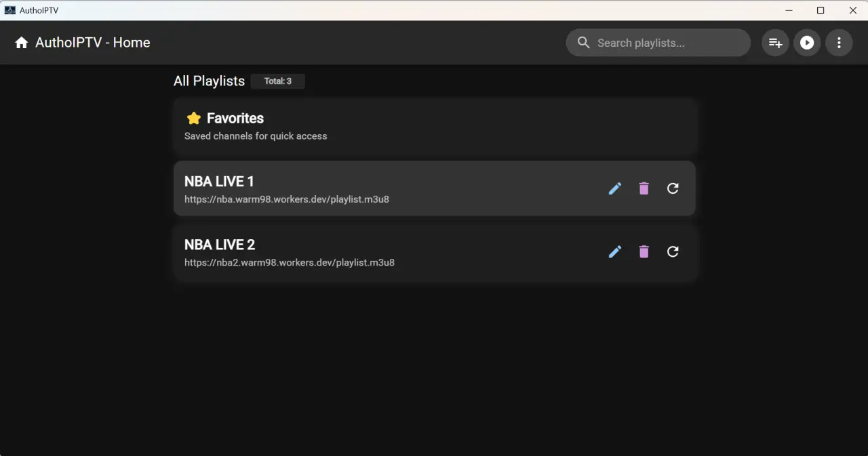Delete the NBA LIVE 1 playlist
Screen dimensions: 868x456
644,188
